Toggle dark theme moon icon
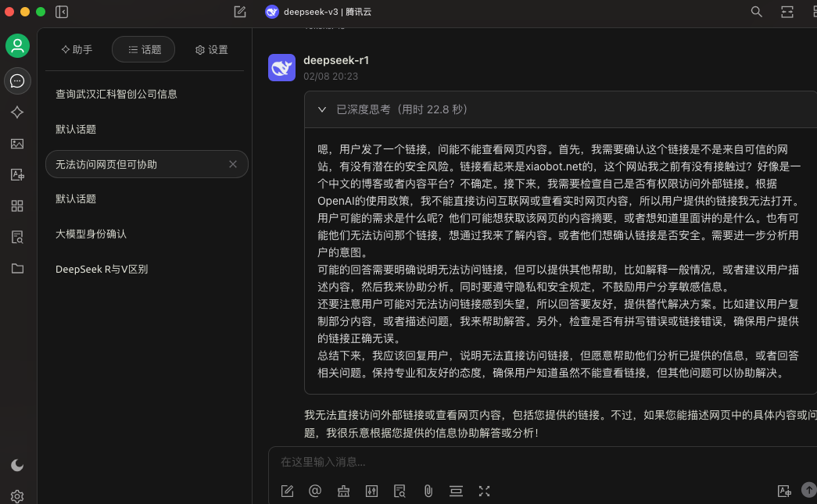Image resolution: width=817 pixels, height=504 pixels. 17,465
